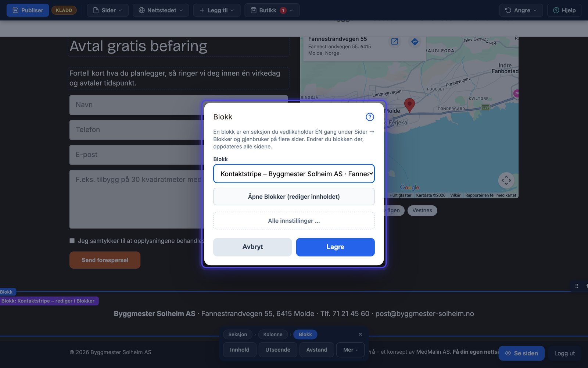
Task: Click the Hjelp button
Action: coord(564,10)
